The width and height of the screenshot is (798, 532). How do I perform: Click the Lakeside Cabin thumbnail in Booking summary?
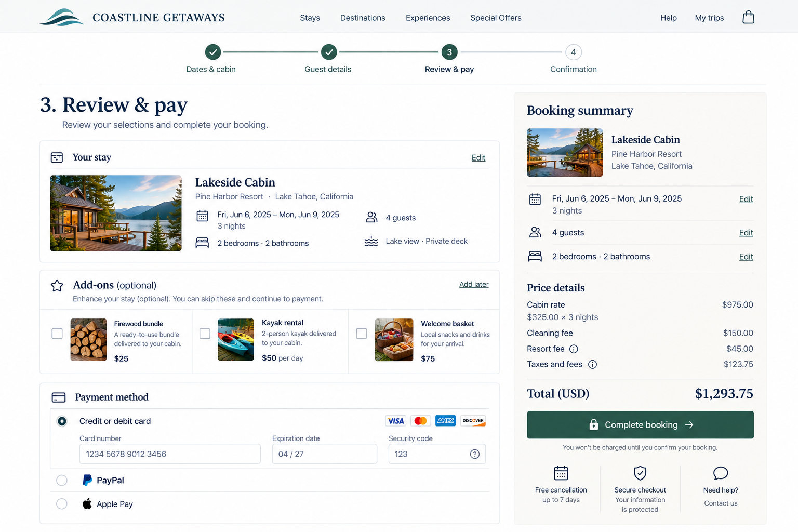click(x=565, y=153)
